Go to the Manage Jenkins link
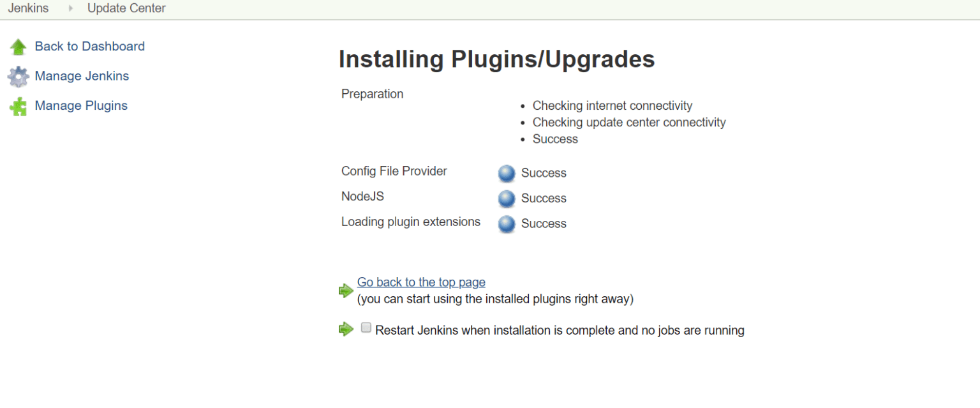Image resolution: width=980 pixels, height=408 pixels. pyautogui.click(x=82, y=76)
